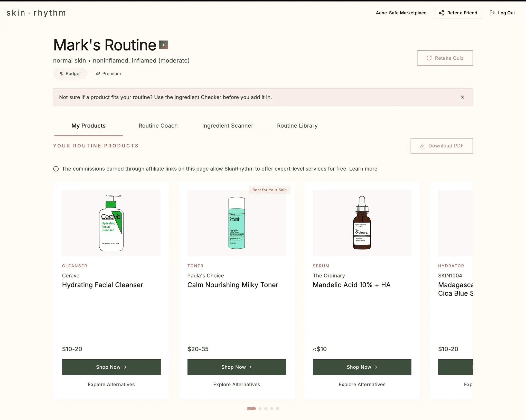Shop the Paula's Choice Milky Toner
Screen dimensions: 526x420
tap(237, 367)
